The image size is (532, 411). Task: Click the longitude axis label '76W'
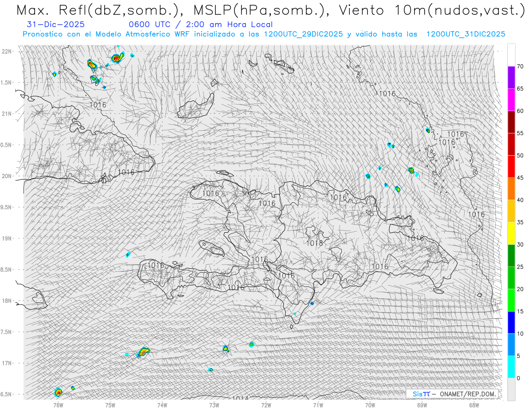pyautogui.click(x=58, y=405)
